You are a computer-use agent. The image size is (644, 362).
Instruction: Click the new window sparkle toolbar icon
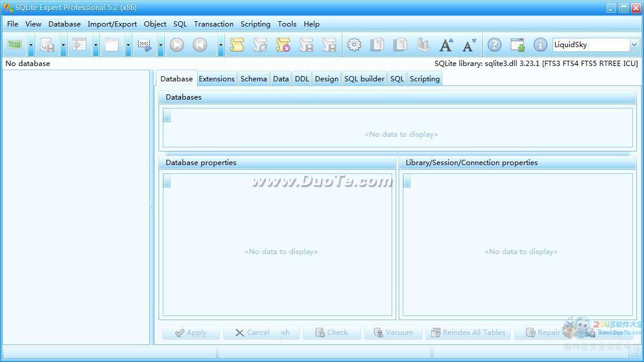tap(111, 45)
